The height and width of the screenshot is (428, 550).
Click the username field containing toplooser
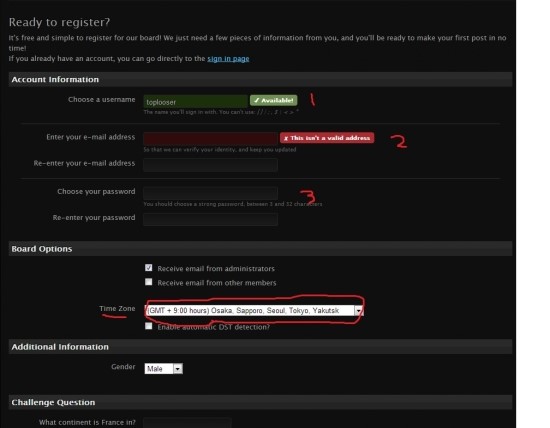[x=196, y=102]
